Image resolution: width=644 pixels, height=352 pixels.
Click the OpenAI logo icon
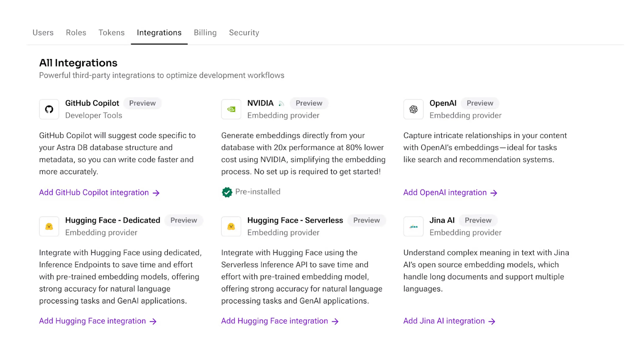pyautogui.click(x=413, y=109)
